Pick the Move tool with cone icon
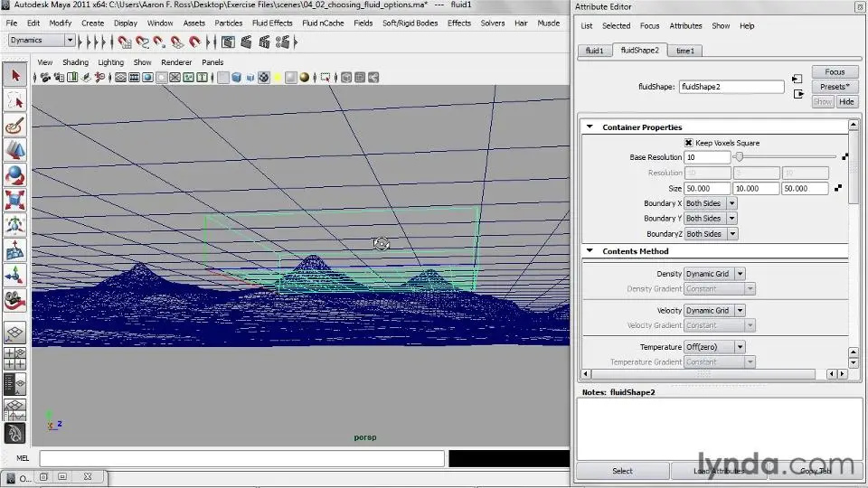The width and height of the screenshot is (868, 488). pos(15,150)
